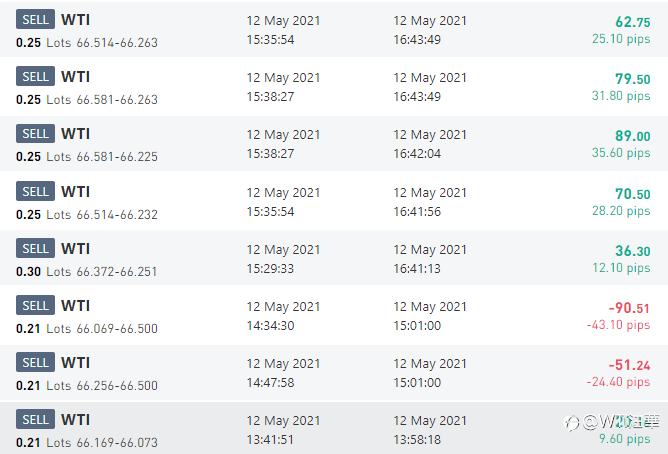
Task: Select the 70.50 profit value
Action: tap(632, 194)
